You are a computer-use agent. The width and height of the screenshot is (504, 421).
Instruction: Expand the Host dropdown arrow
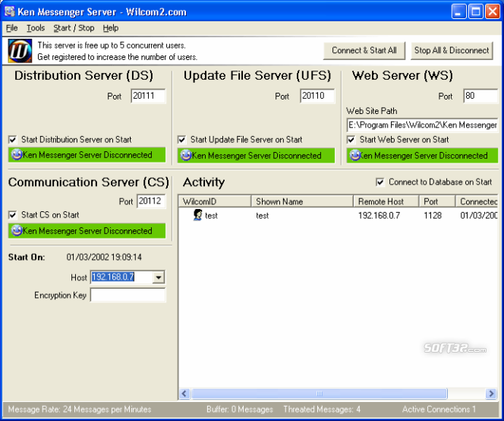point(159,277)
